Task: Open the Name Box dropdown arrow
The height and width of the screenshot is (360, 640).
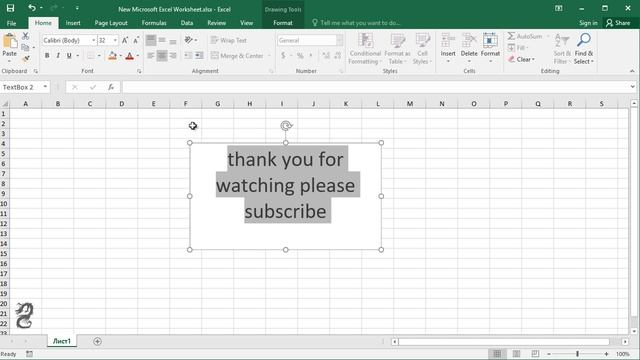Action: pos(45,87)
